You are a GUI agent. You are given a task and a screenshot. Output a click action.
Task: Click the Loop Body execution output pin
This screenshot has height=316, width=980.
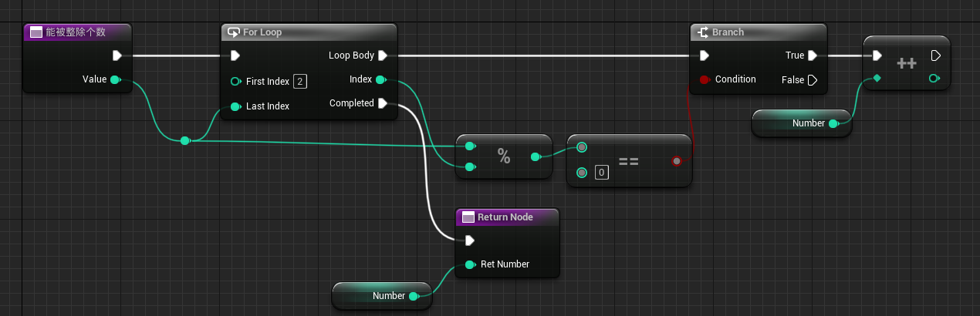click(x=383, y=55)
